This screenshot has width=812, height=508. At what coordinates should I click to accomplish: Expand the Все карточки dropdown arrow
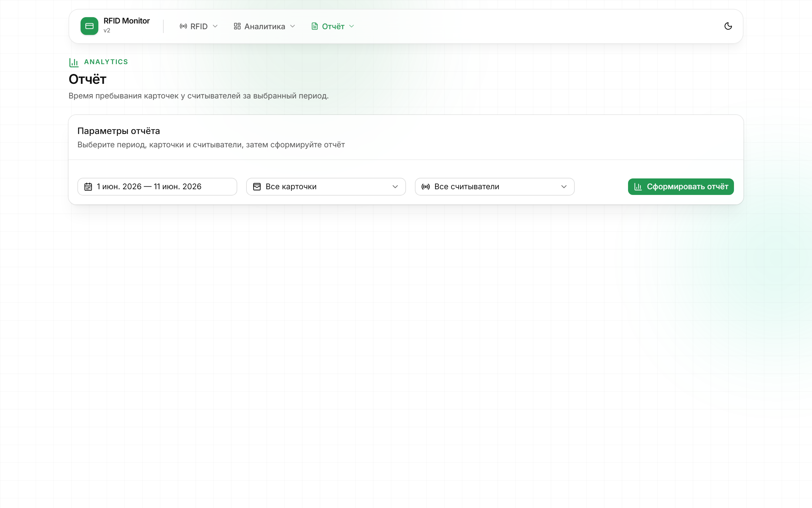(x=395, y=187)
